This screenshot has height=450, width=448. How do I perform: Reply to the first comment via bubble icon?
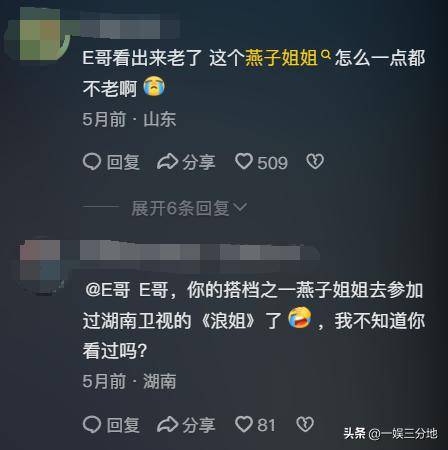click(x=92, y=162)
